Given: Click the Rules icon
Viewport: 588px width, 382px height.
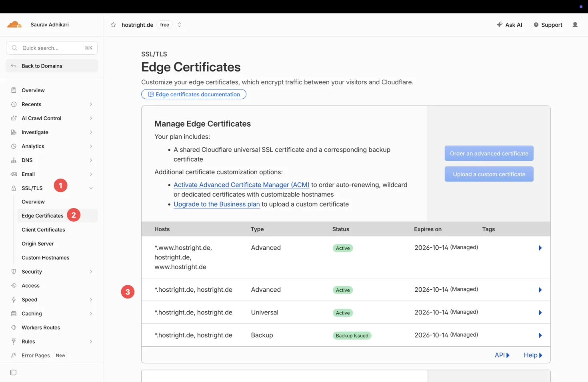Looking at the screenshot, I should tap(14, 342).
